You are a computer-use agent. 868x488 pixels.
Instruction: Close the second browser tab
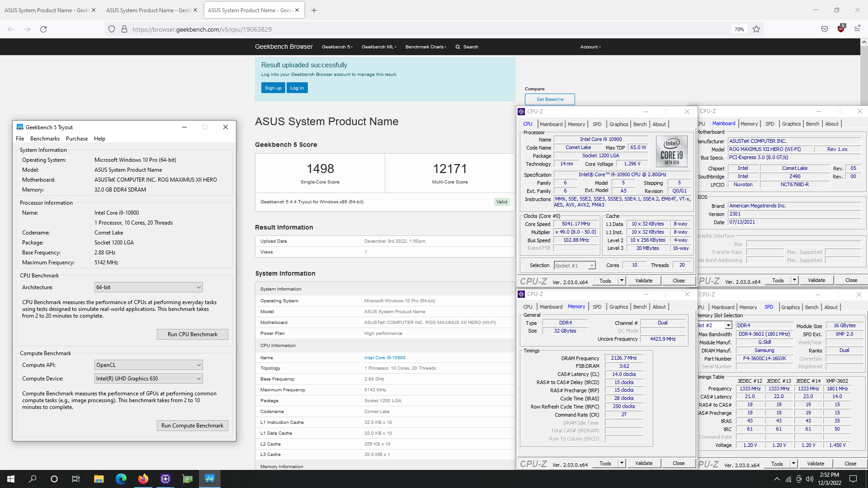click(x=195, y=10)
